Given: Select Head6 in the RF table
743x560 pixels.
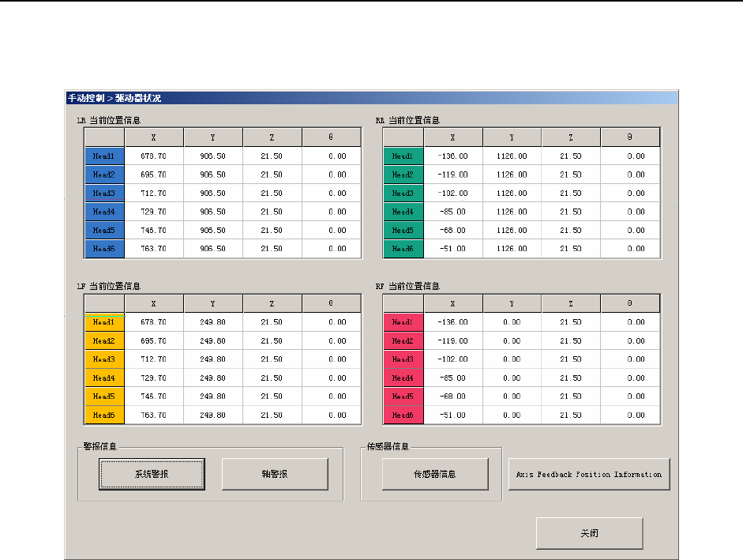Looking at the screenshot, I should [403, 415].
